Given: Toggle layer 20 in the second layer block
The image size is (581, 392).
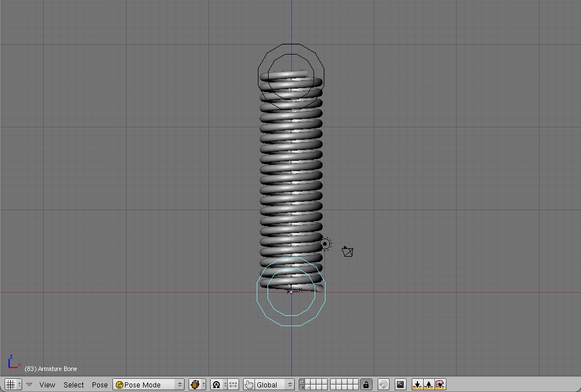Looking at the screenshot, I should click(356, 387).
